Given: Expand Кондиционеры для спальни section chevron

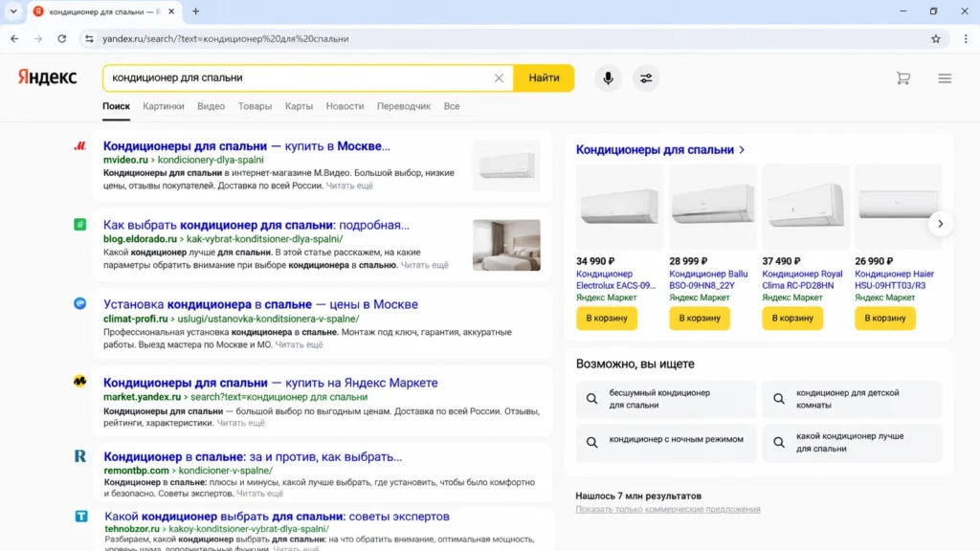Looking at the screenshot, I should tap(742, 150).
